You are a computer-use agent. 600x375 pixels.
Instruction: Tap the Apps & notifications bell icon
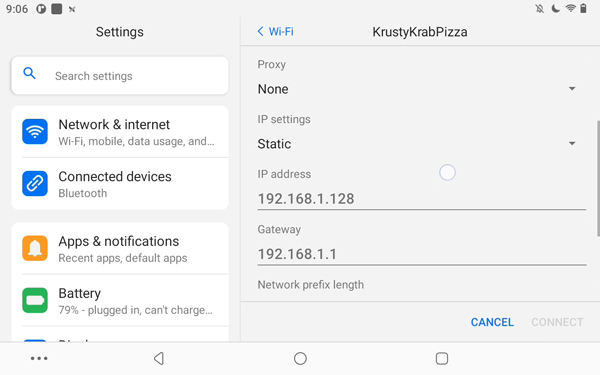pyautogui.click(x=35, y=248)
